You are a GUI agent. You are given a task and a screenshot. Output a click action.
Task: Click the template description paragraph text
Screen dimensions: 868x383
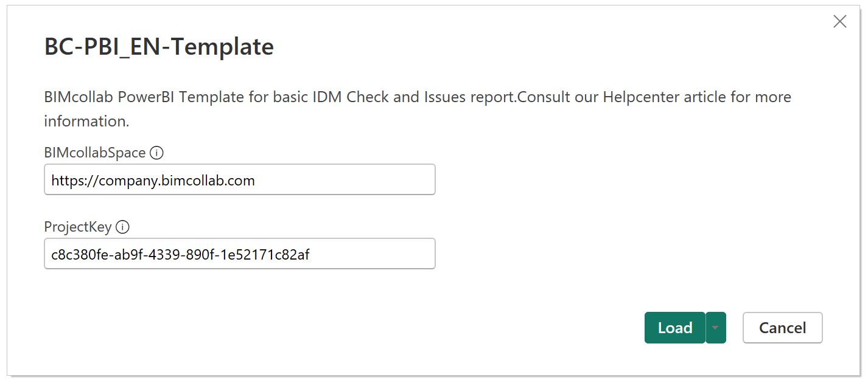[418, 109]
